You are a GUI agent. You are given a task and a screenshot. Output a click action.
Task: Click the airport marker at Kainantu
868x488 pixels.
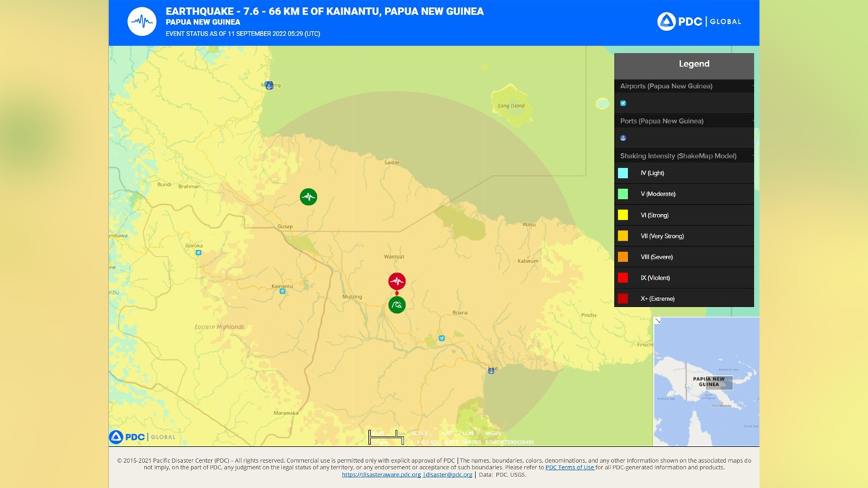[x=283, y=291]
